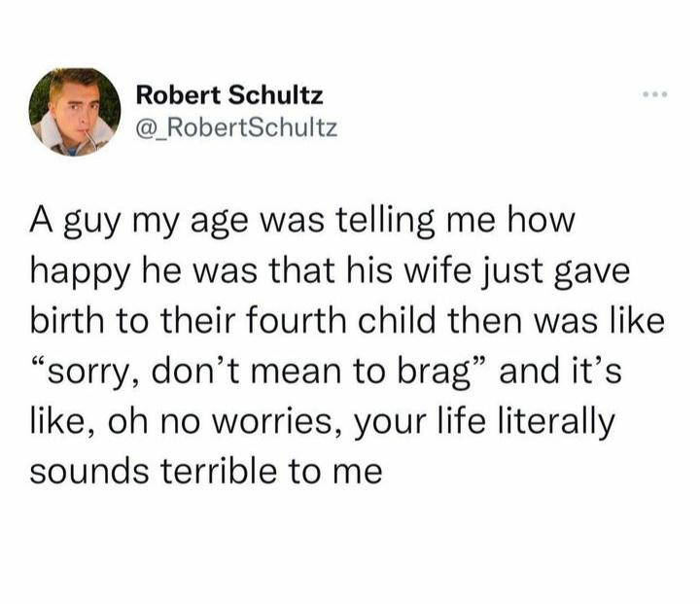Viewport: 700px width, 604px height.
Task: Click the tweet's first line starting "A guy"
Action: point(301,223)
